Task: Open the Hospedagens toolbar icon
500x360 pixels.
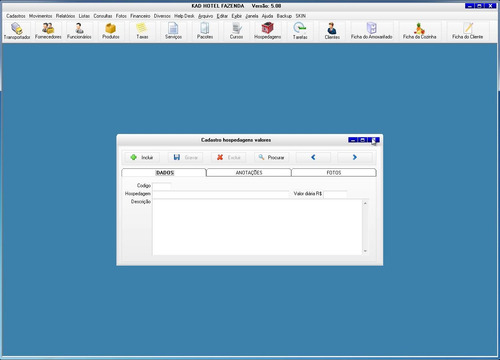Action: (x=267, y=31)
